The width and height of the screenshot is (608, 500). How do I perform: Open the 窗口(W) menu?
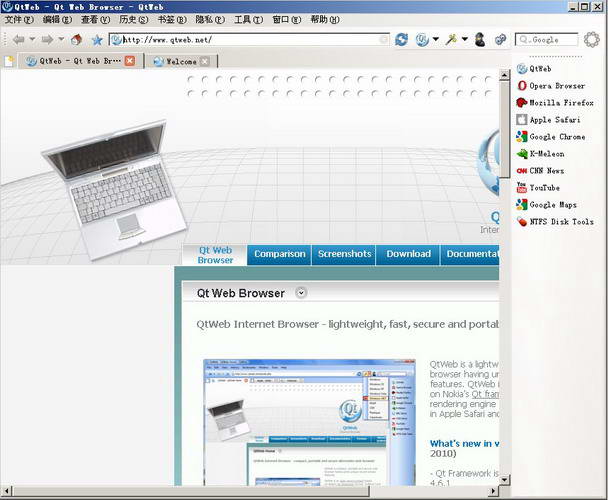[287, 19]
